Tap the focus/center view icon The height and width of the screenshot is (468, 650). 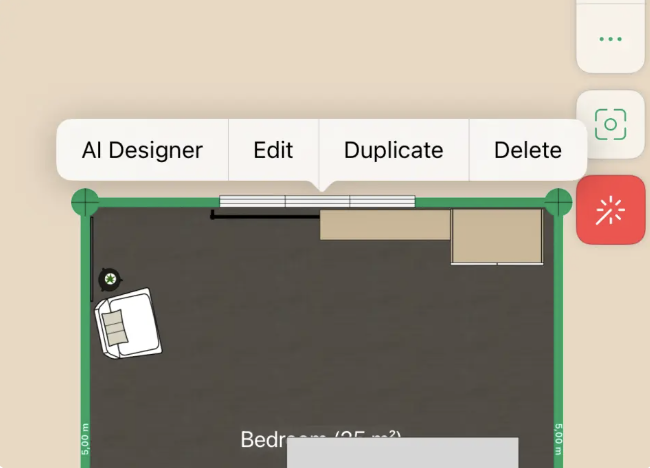[610, 124]
